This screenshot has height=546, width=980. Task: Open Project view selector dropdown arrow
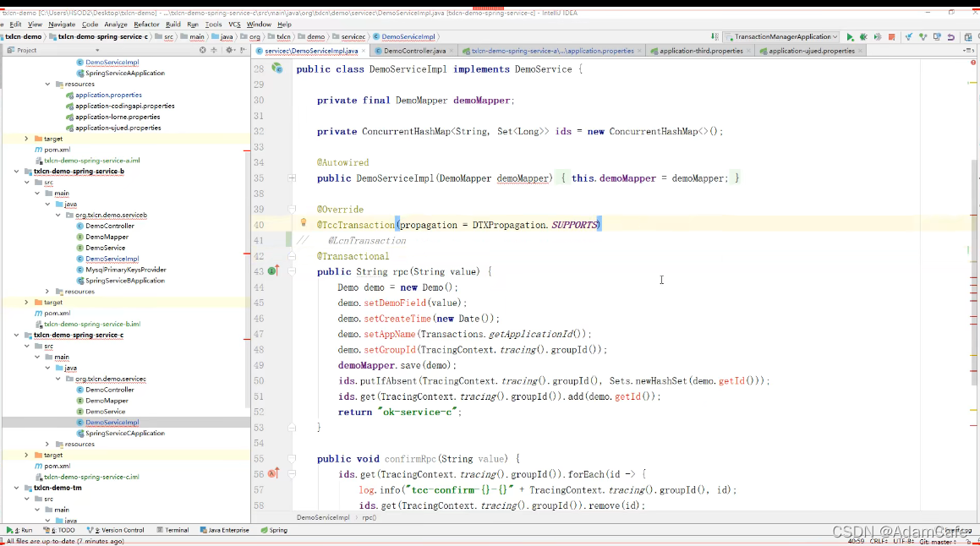pyautogui.click(x=97, y=50)
